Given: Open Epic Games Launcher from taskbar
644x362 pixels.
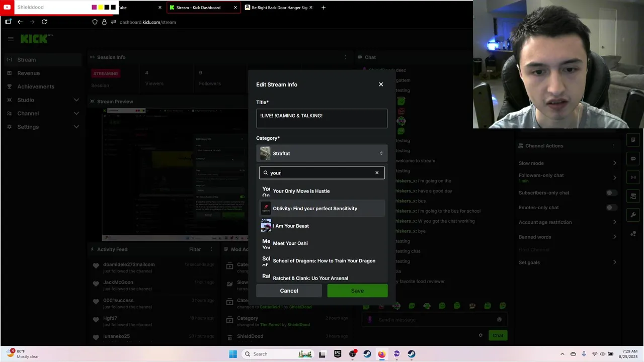Looking at the screenshot, I should tap(338, 354).
